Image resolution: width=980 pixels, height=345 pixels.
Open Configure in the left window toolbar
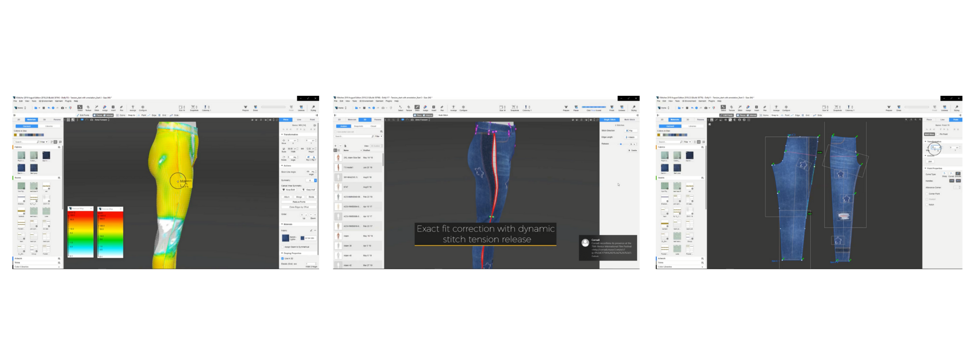(143, 108)
